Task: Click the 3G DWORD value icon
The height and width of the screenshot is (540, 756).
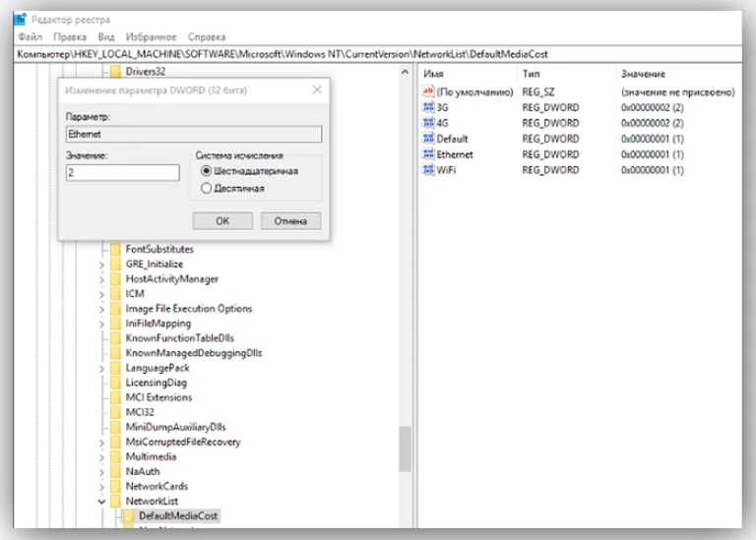Action: 428,107
